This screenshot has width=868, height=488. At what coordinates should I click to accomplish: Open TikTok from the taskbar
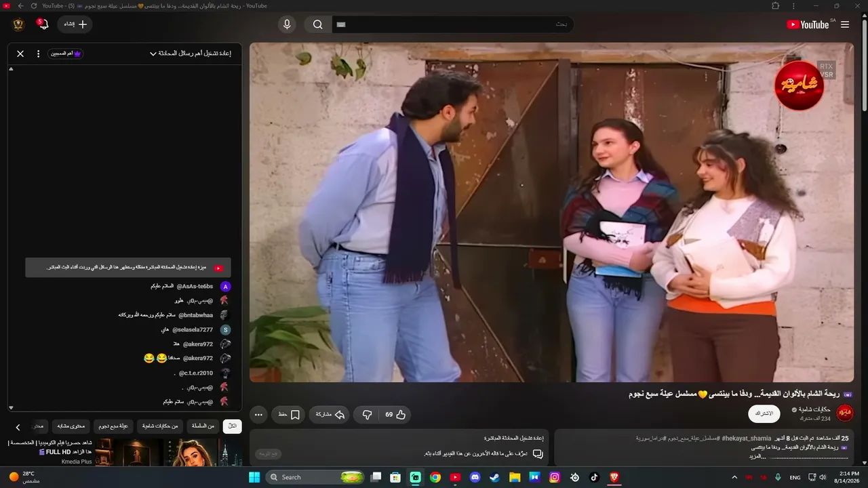(595, 477)
